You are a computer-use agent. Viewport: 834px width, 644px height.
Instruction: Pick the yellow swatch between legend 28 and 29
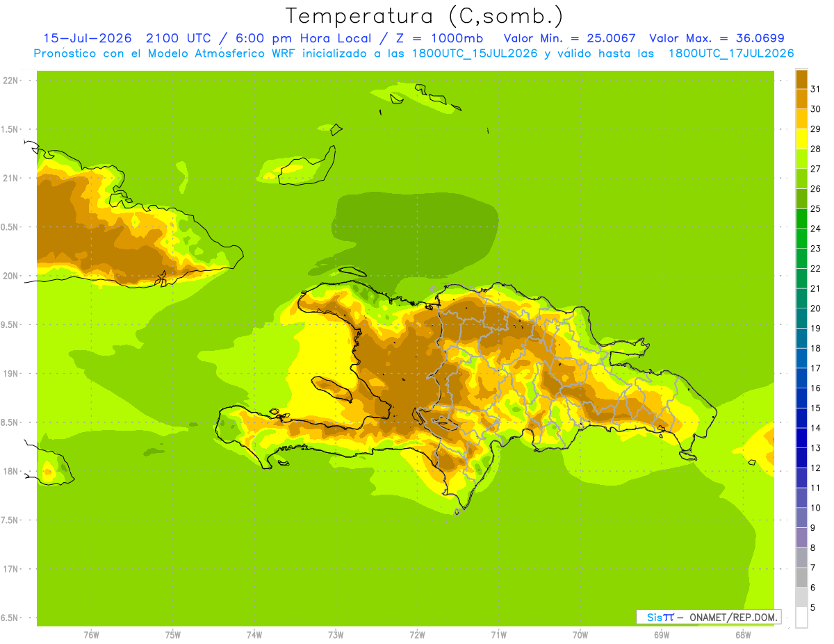point(801,138)
